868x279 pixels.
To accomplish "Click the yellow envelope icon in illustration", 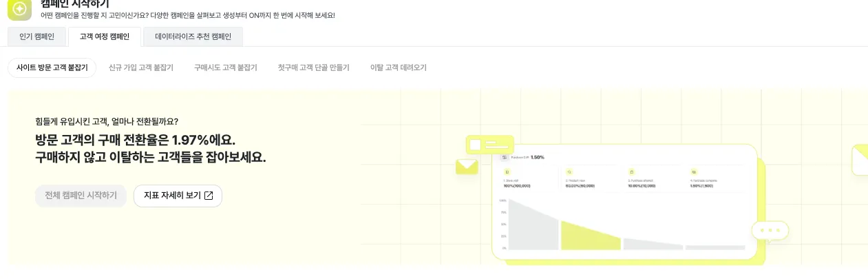I will pyautogui.click(x=467, y=166).
